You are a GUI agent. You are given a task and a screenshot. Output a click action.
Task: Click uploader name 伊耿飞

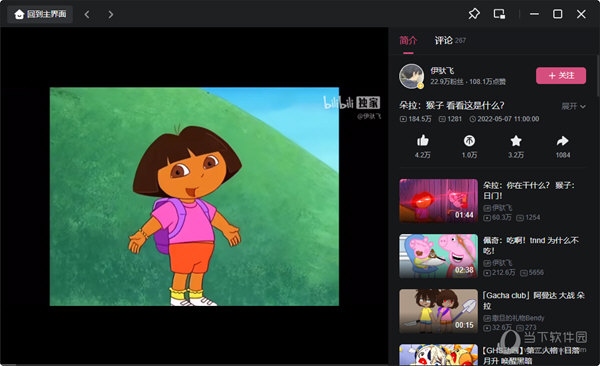tap(442, 70)
